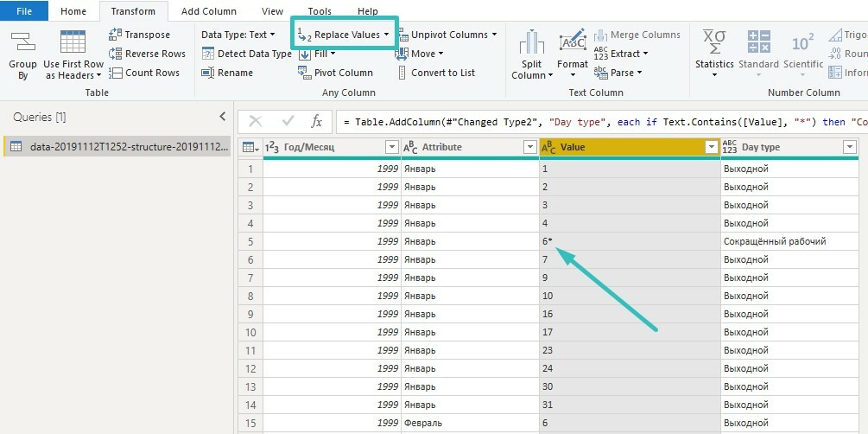Click Count Rows
The image size is (868, 434).
pyautogui.click(x=144, y=73)
